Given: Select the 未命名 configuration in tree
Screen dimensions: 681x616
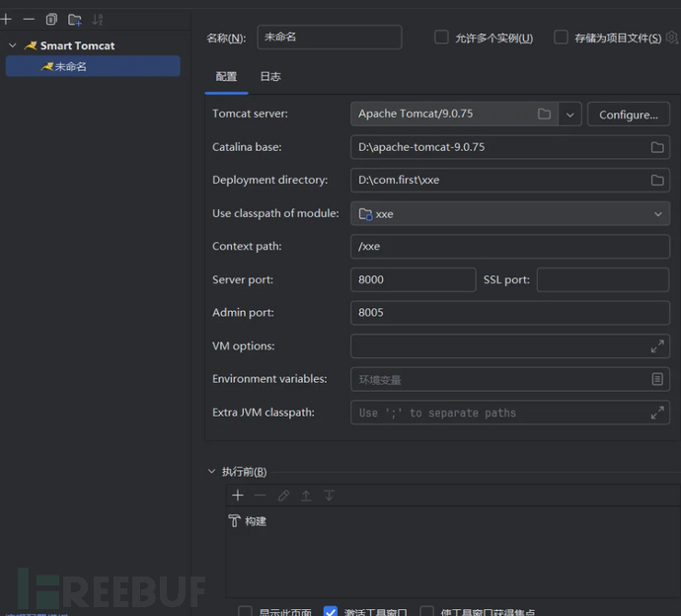Looking at the screenshot, I should click(x=93, y=66).
